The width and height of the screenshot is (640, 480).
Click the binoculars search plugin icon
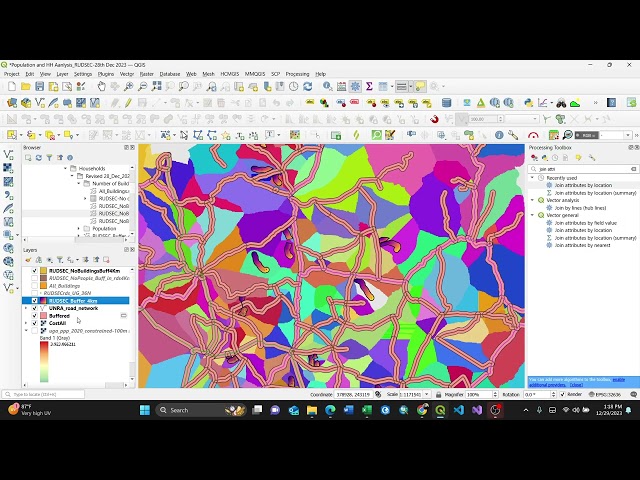pos(561,103)
